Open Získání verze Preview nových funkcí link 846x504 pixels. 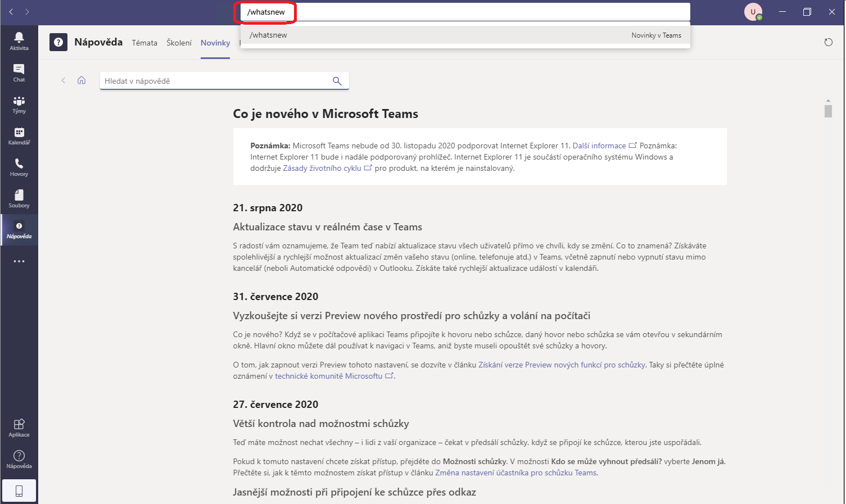(562, 365)
